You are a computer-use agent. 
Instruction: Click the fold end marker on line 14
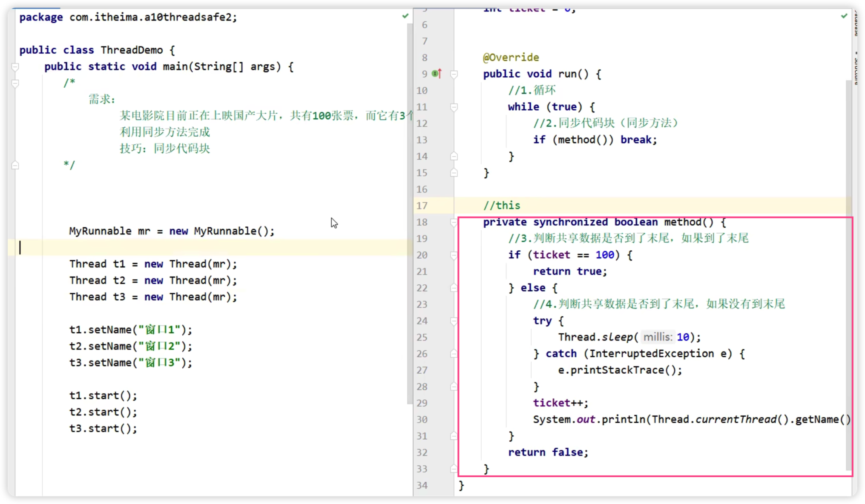click(x=454, y=156)
